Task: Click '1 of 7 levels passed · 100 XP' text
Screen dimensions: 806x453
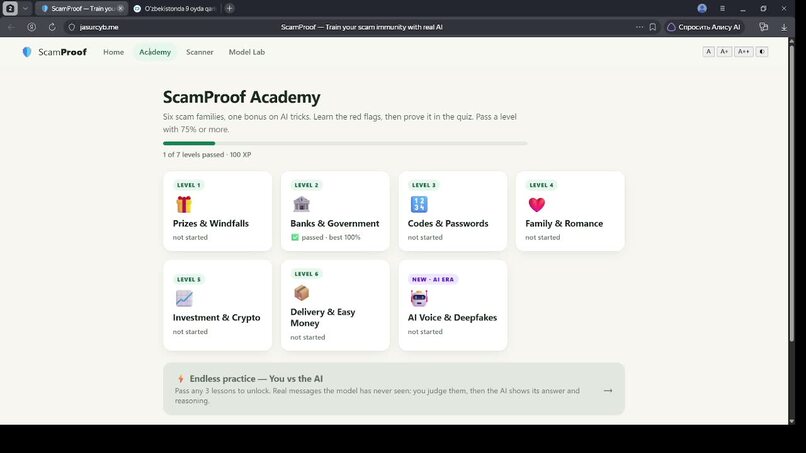Action: (x=207, y=155)
